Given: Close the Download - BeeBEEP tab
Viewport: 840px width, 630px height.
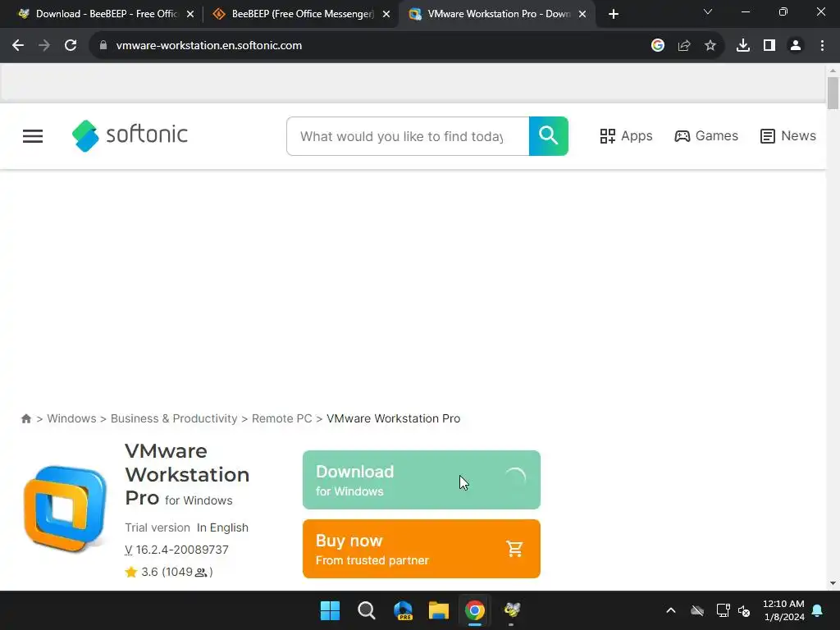Looking at the screenshot, I should (190, 14).
